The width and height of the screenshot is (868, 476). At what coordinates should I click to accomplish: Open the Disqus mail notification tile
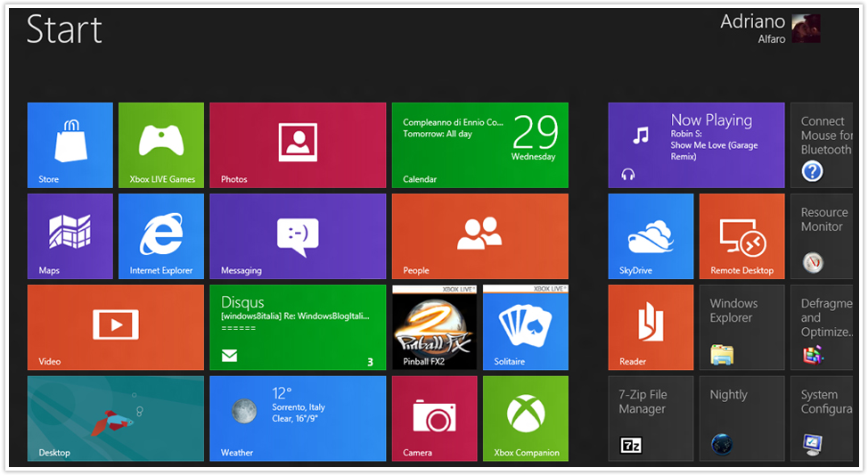298,327
